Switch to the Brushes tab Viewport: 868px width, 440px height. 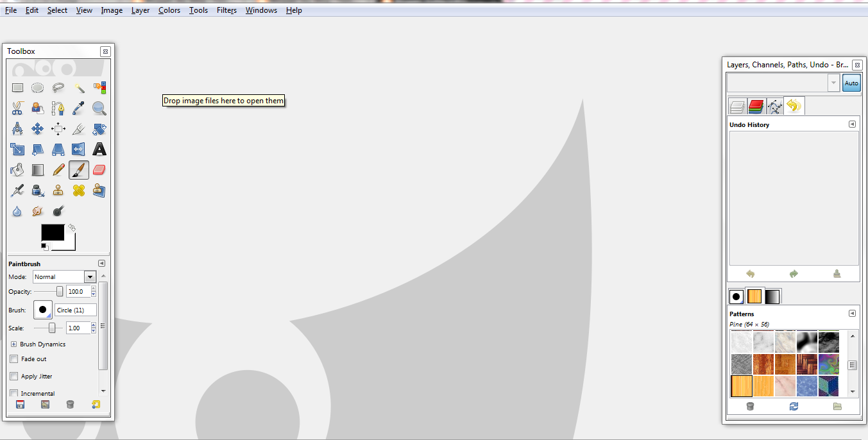(736, 296)
